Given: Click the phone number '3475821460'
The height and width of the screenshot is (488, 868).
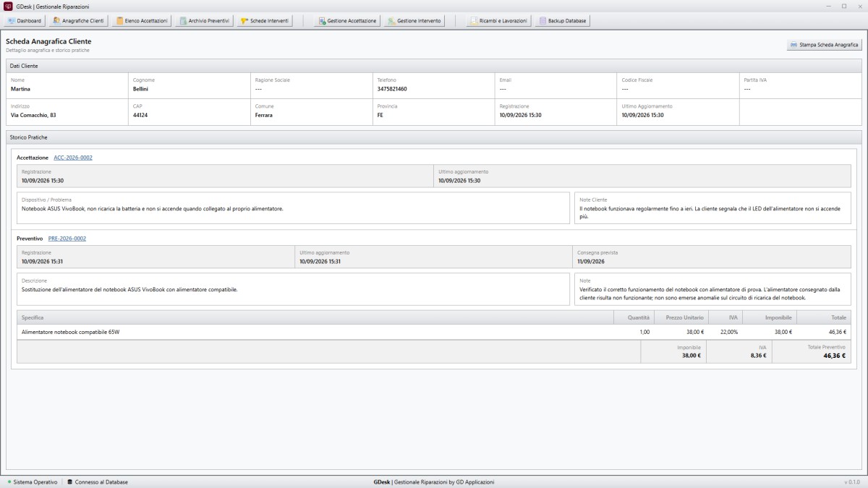Looking at the screenshot, I should (393, 89).
